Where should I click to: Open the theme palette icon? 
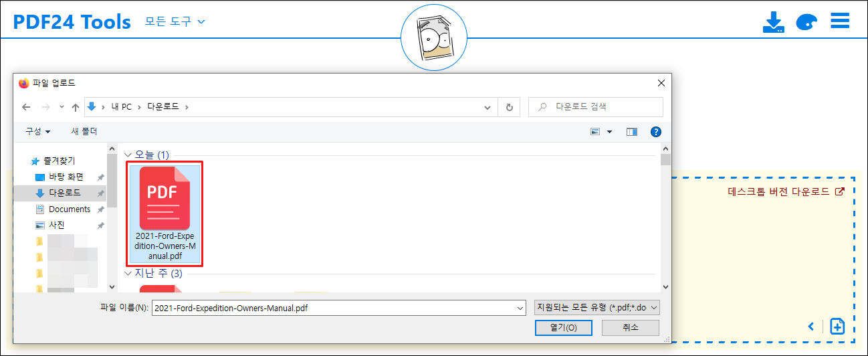(806, 22)
